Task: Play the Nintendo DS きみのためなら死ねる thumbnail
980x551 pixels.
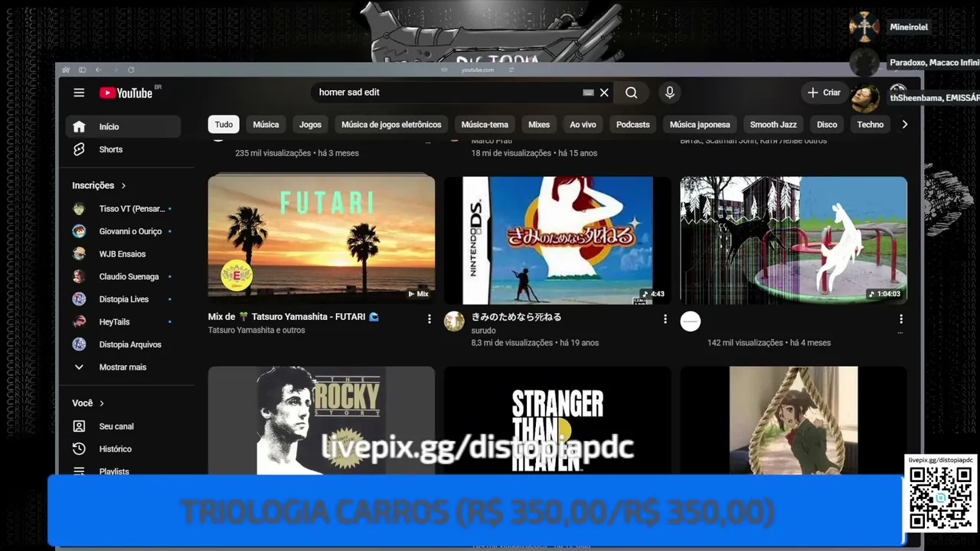Action: tap(557, 240)
